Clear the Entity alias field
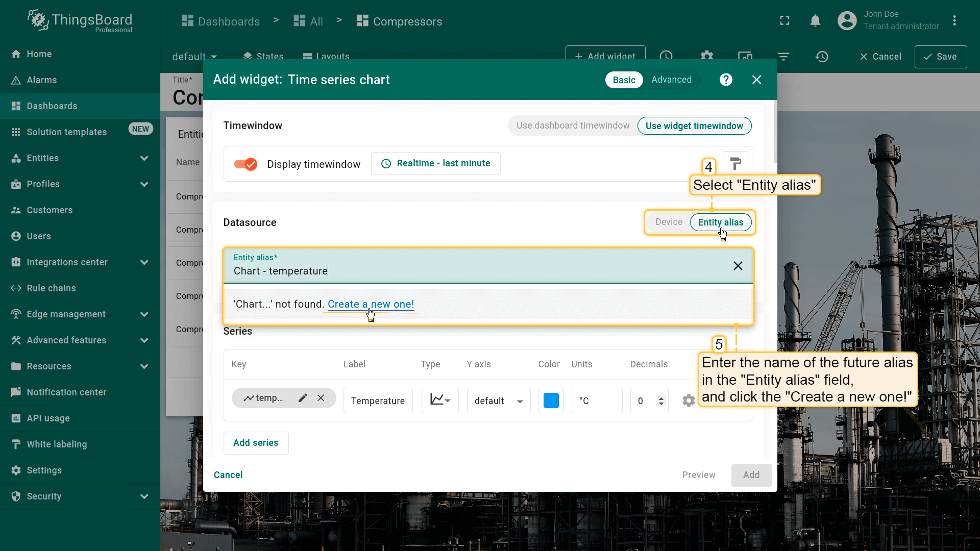Screen dimensions: 980x551 coord(738,266)
